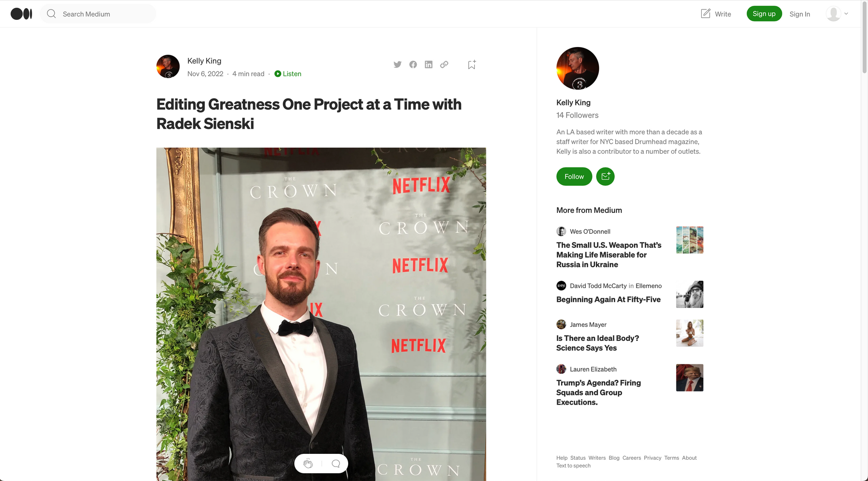
Task: Click the More from Medium heading
Action: click(589, 210)
